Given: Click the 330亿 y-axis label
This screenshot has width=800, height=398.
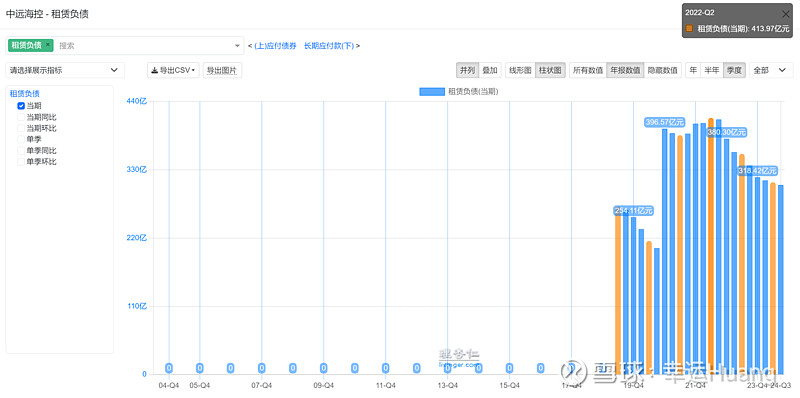Looking at the screenshot, I should (x=136, y=169).
